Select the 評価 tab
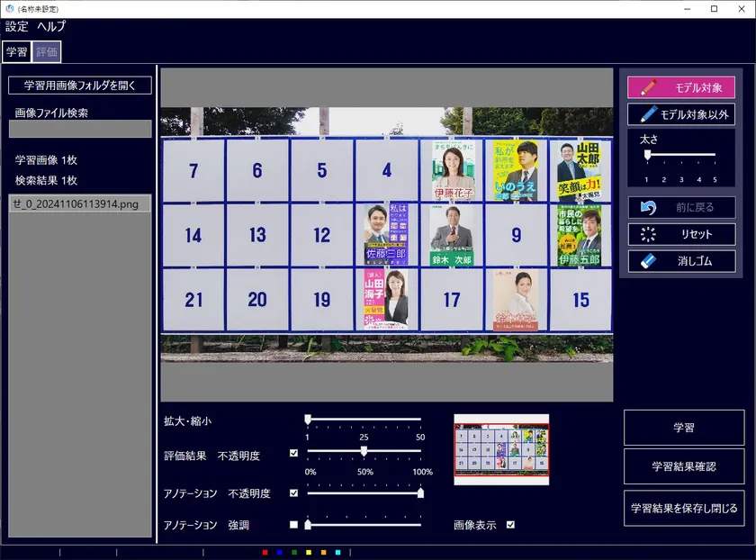 [x=46, y=51]
